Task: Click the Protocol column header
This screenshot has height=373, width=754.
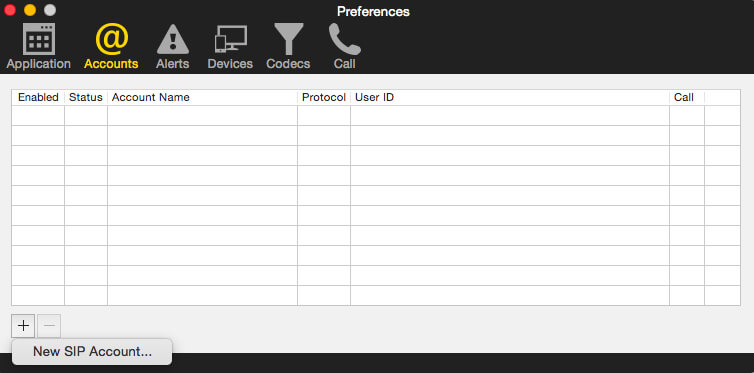Action: [324, 98]
